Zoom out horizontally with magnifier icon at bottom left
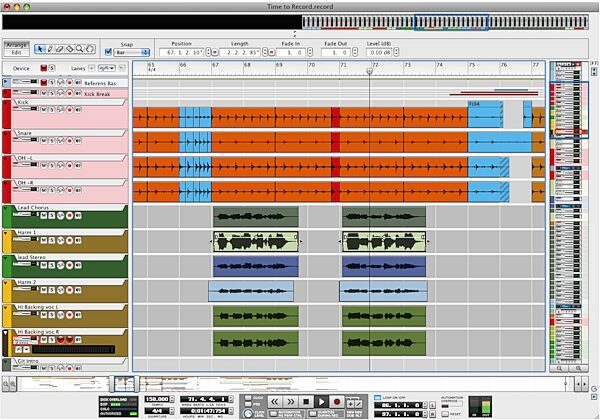Screen dimensions: 600x420 7,384
